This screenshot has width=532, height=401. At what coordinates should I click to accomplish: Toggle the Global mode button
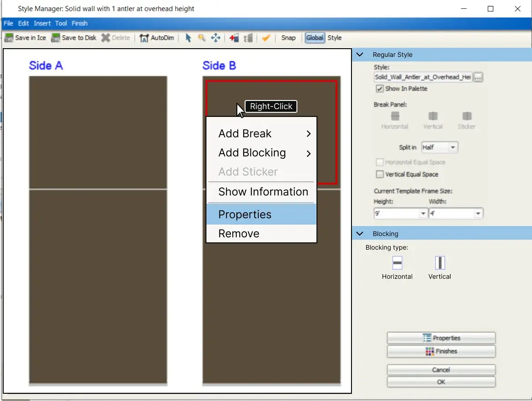coord(315,38)
